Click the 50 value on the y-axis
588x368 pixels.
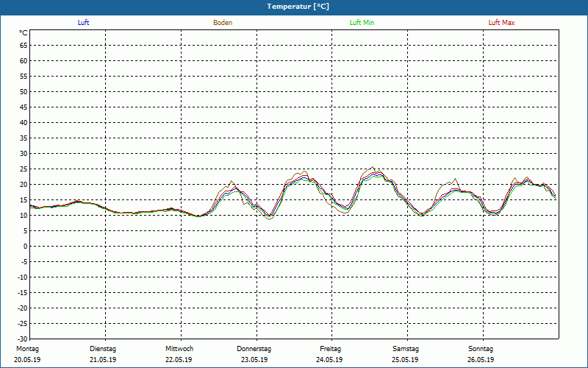[24, 91]
